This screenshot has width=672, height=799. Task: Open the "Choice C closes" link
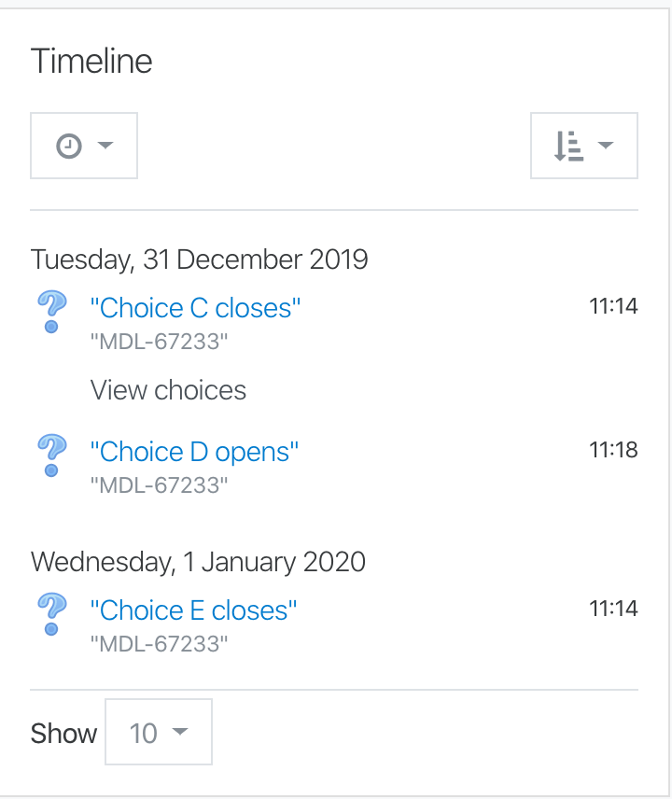click(195, 308)
